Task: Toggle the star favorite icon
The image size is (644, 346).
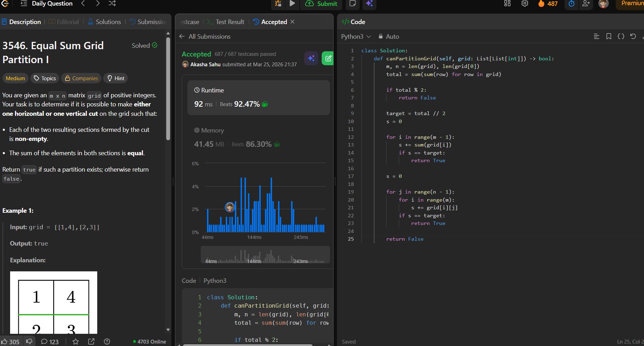Action: (76, 341)
